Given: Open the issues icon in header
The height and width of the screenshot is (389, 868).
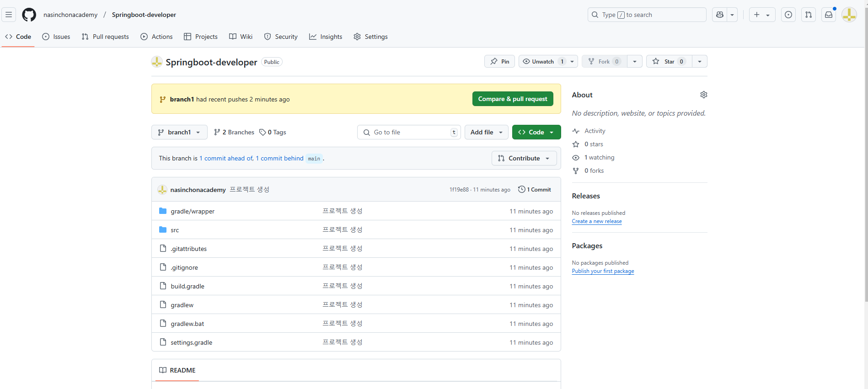Looking at the screenshot, I should (x=788, y=15).
